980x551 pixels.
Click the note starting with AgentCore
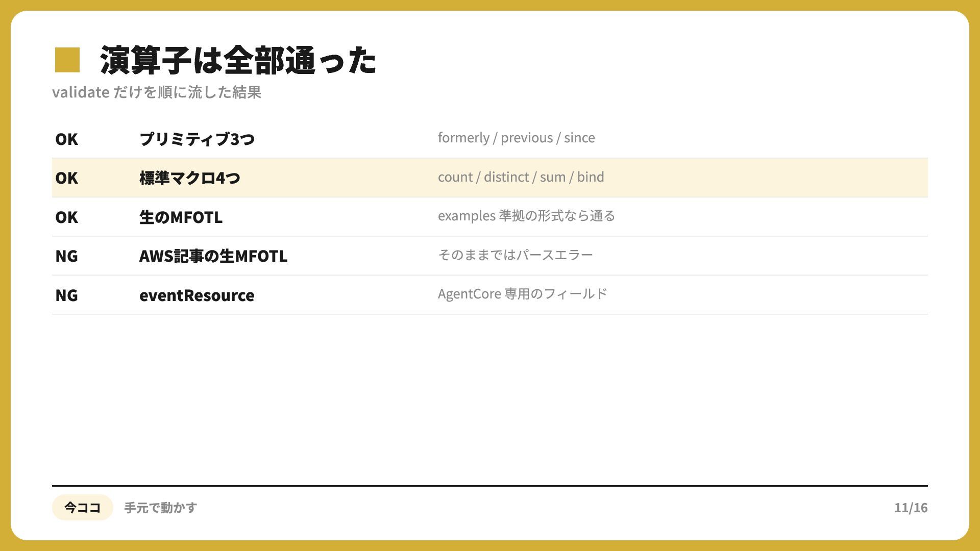523,294
